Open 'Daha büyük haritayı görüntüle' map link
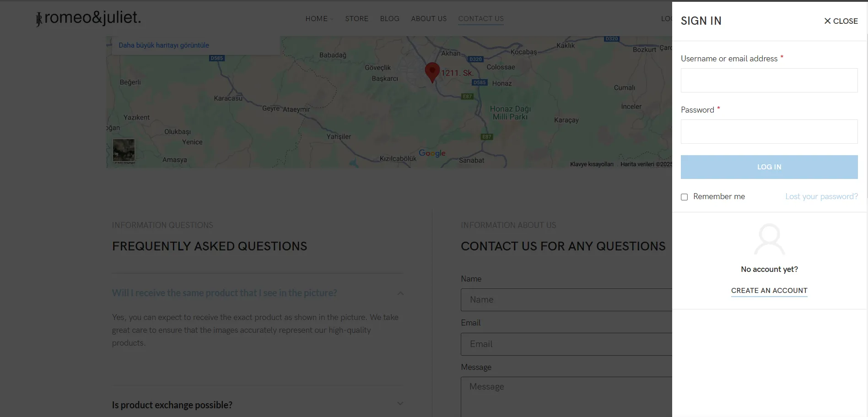The image size is (868, 417). coord(164,45)
